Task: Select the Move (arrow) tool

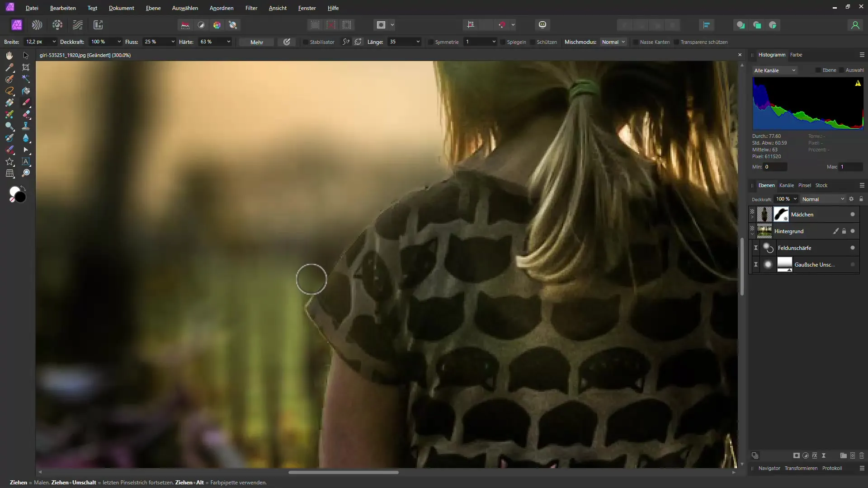Action: 26,55
